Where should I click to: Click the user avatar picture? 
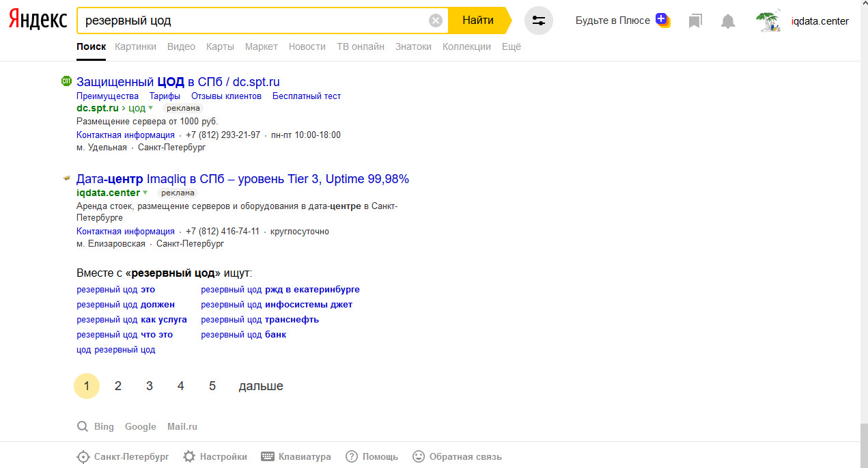pyautogui.click(x=769, y=20)
